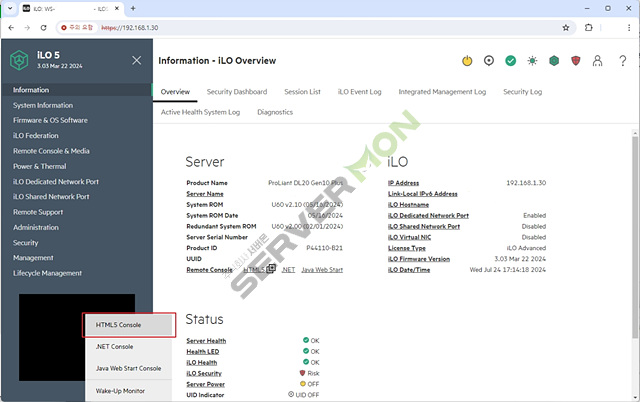
Task: Reload the page
Action: [x=43, y=28]
